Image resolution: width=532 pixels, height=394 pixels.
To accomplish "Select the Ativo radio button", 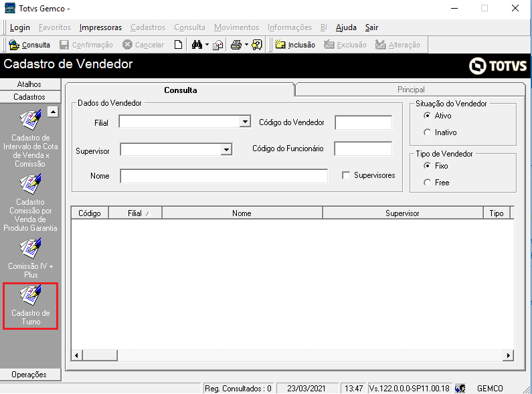I will point(427,116).
